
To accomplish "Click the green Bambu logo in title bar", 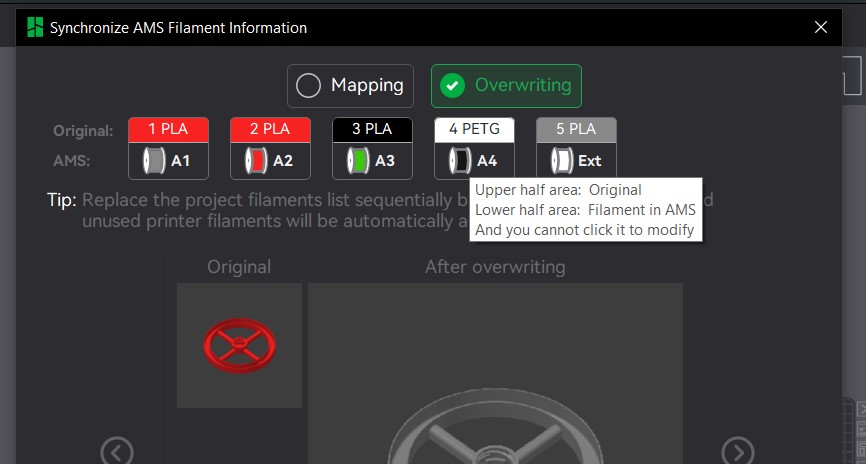I will pyautogui.click(x=35, y=28).
